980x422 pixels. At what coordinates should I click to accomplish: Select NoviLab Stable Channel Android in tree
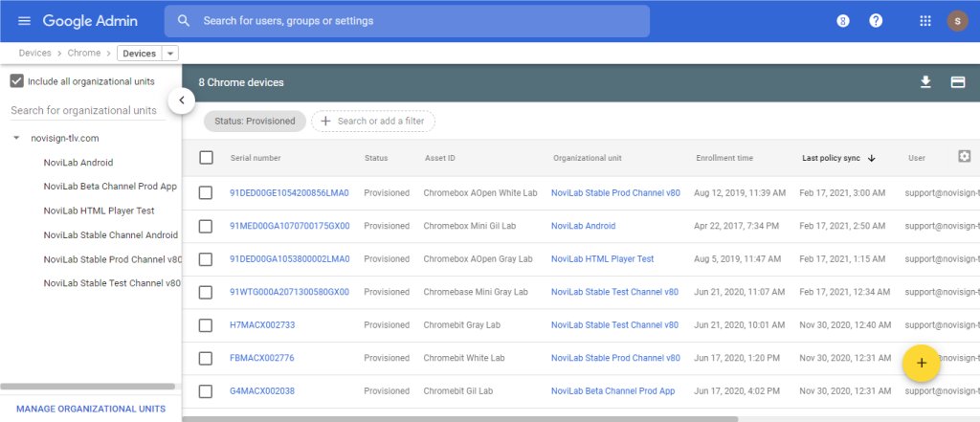coord(111,235)
